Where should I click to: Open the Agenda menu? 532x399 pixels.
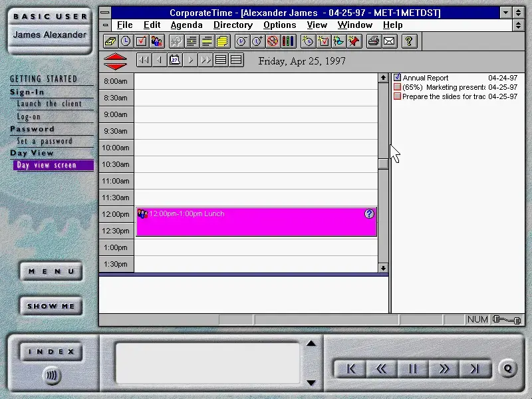tap(186, 25)
